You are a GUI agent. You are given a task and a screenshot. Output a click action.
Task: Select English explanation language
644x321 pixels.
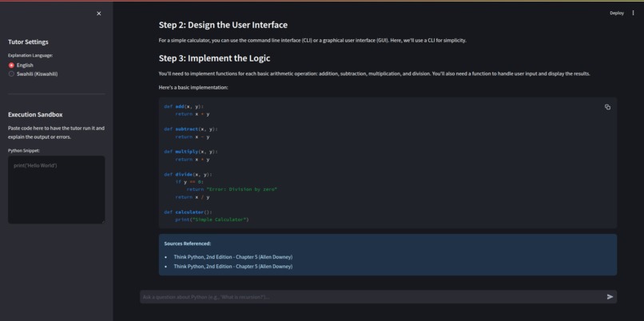(x=21, y=65)
